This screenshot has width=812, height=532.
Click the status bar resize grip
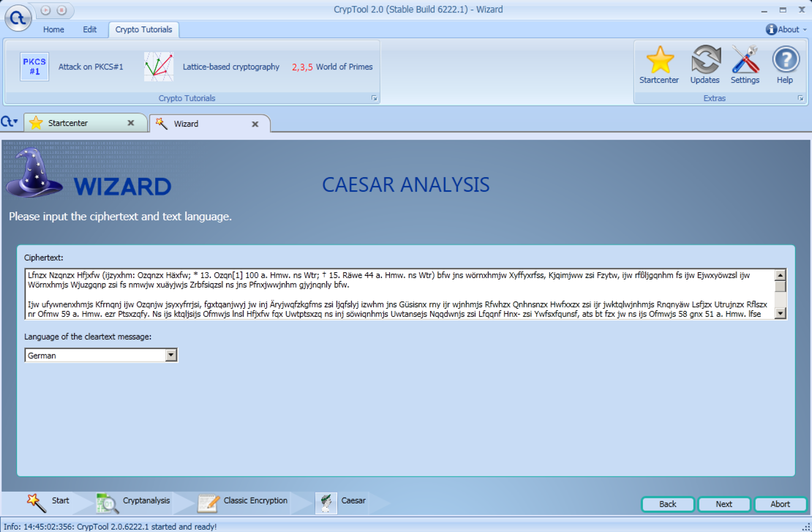click(x=806, y=526)
